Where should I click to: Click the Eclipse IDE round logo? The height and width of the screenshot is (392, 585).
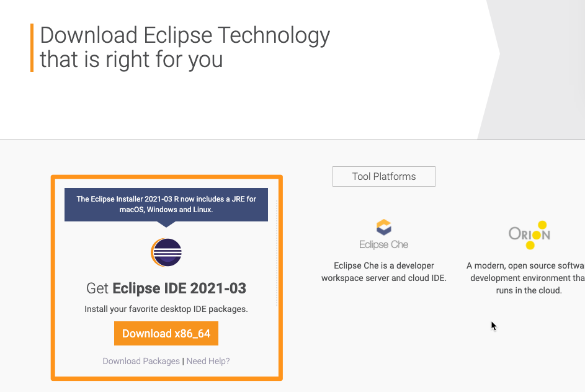(166, 252)
